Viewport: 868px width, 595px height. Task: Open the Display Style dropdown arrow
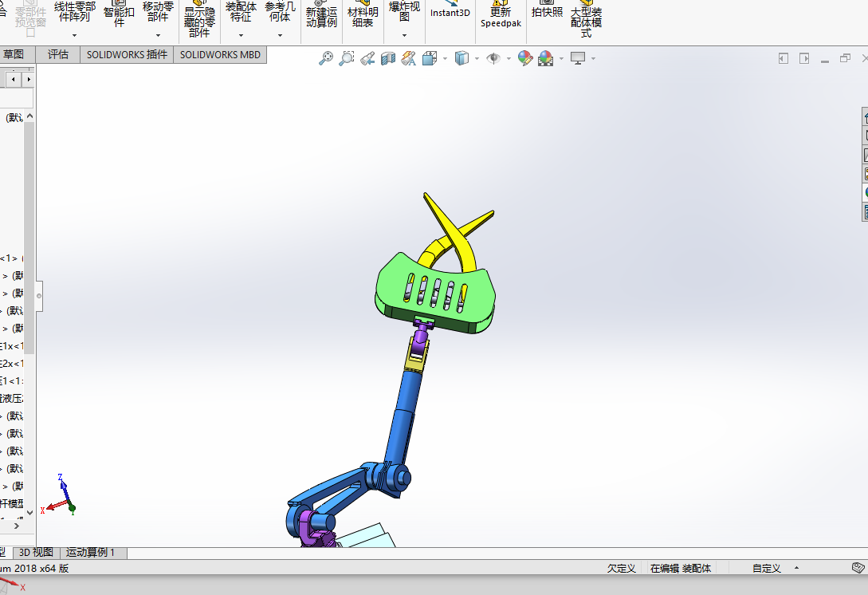[x=477, y=59]
